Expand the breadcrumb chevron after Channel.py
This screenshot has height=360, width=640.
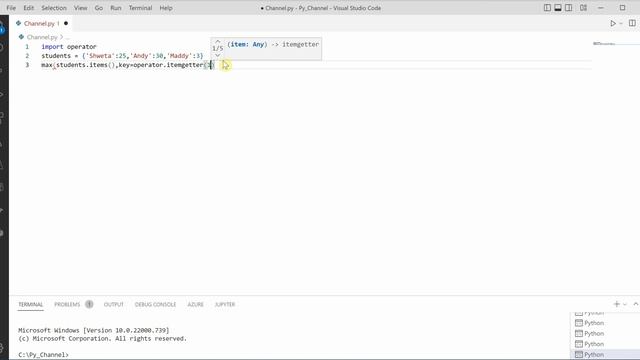(62, 37)
